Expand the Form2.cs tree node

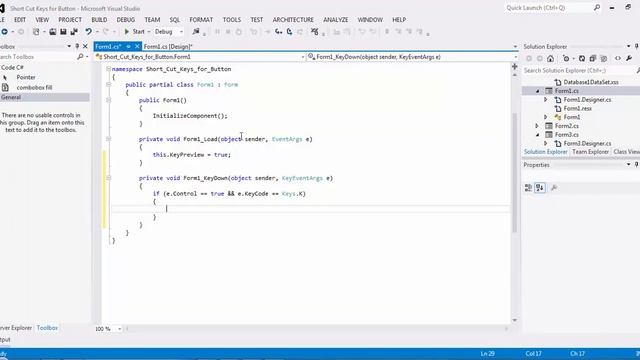click(x=538, y=126)
